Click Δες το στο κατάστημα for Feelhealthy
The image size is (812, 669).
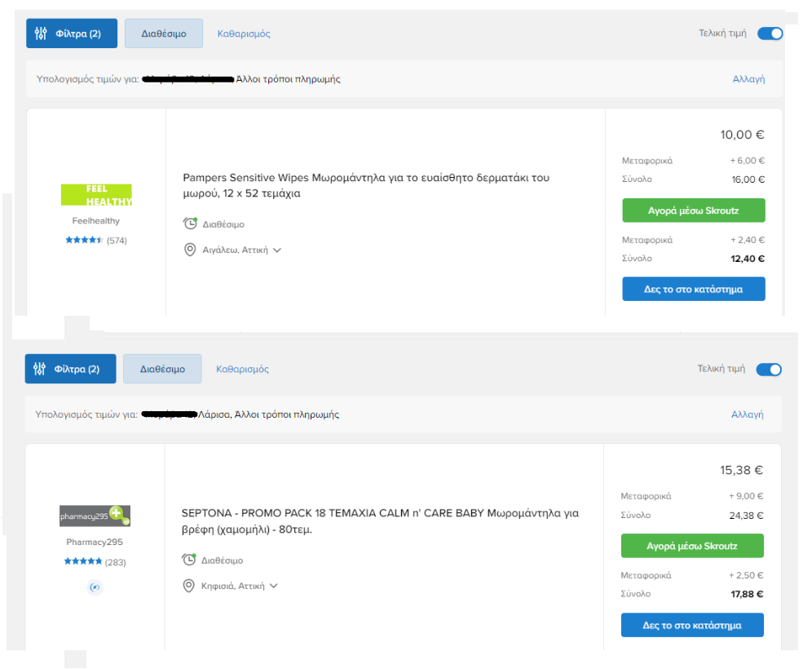(x=694, y=289)
